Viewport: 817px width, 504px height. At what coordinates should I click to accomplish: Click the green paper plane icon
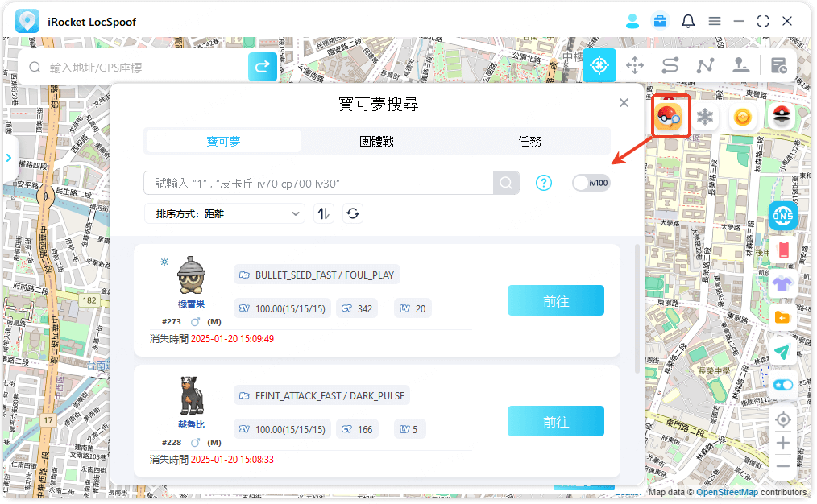782,352
